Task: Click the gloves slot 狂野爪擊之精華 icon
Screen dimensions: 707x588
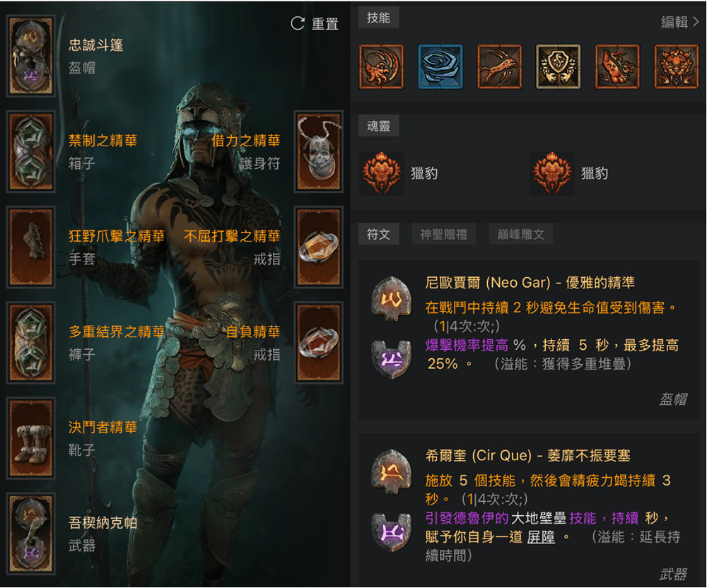Action: 30,247
